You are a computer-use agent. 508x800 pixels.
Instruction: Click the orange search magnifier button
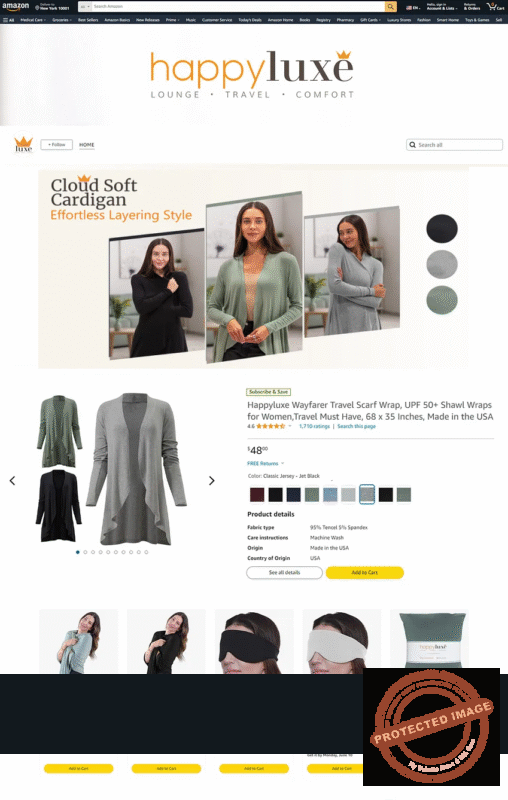pos(391,7)
